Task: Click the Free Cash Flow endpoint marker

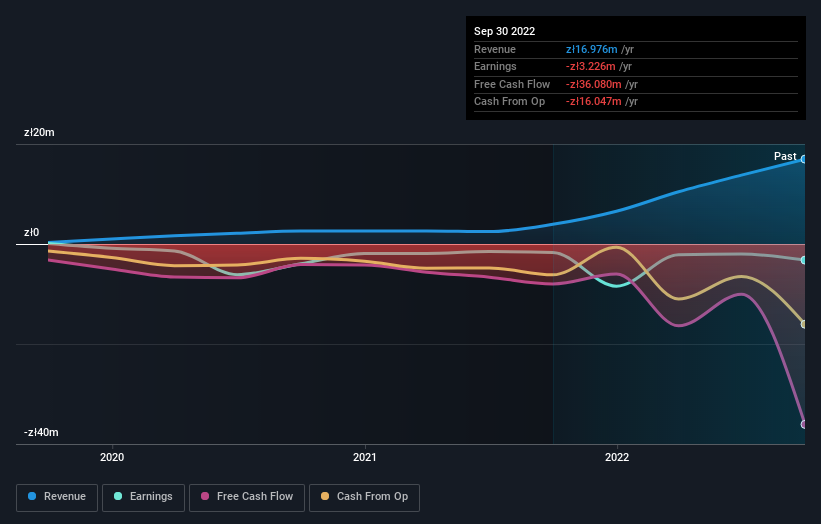Action: (804, 425)
